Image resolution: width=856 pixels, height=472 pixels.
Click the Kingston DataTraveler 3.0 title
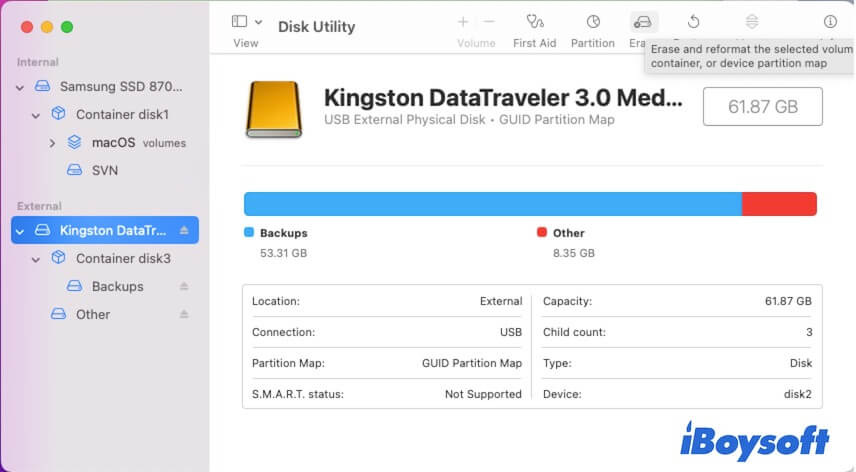coord(503,98)
